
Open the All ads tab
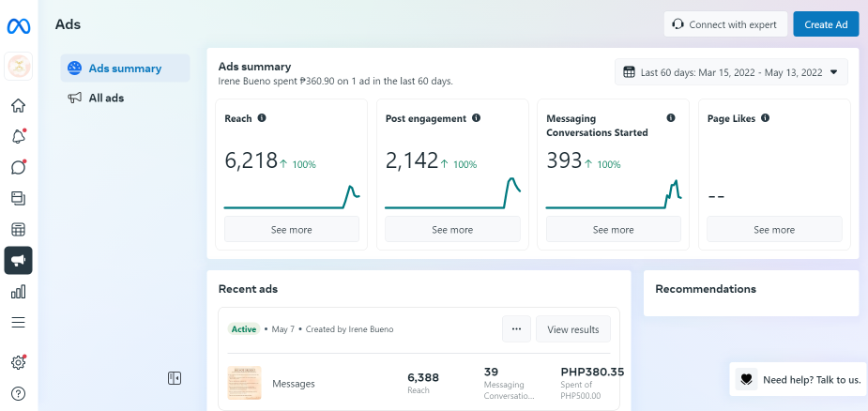coord(125,98)
